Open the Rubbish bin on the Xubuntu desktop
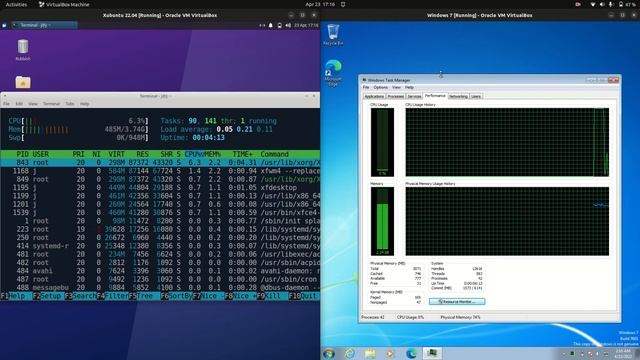Image resolution: width=640 pixels, height=360 pixels. pyautogui.click(x=23, y=50)
